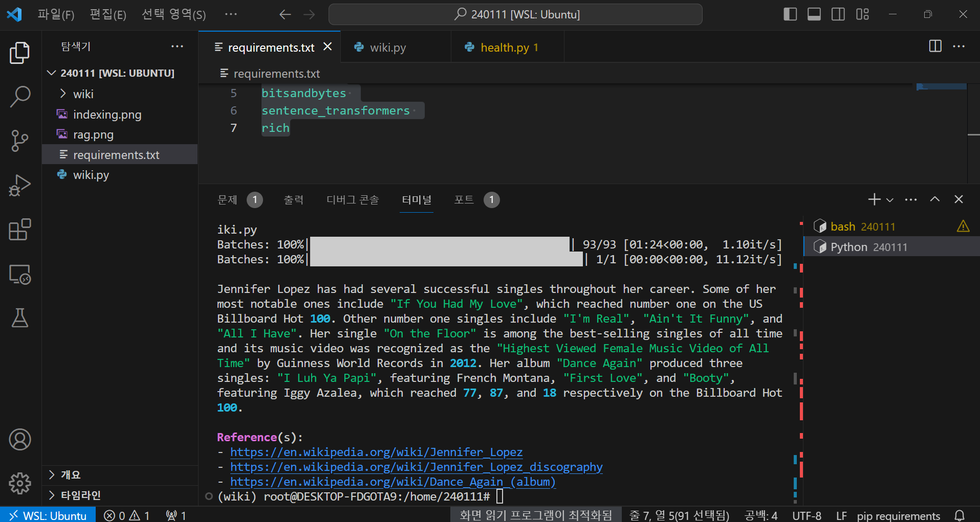Go back with navigation arrow
Image resolution: width=980 pixels, height=522 pixels.
(x=285, y=14)
